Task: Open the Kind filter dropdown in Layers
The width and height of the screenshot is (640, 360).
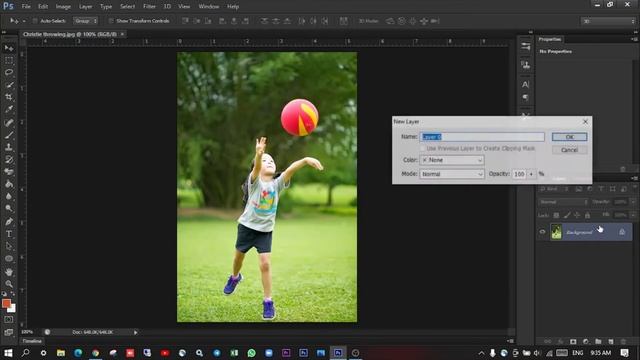Action: tap(554, 189)
